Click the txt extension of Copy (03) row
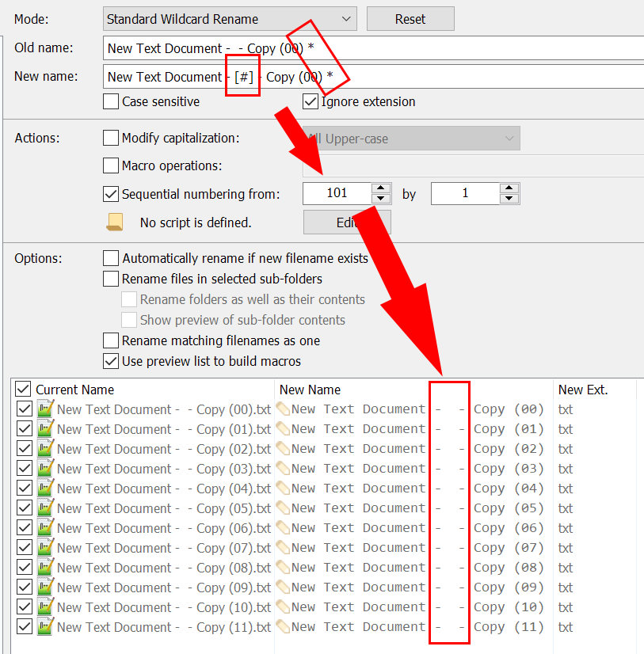The image size is (644, 654). (566, 469)
